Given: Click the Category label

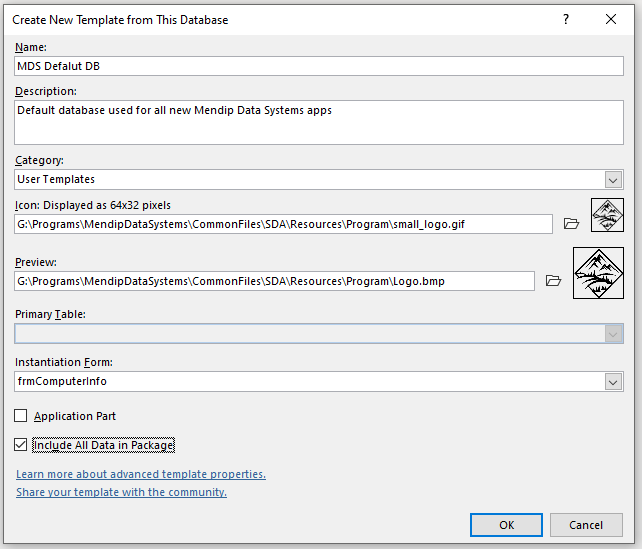Looking at the screenshot, I should point(39,160).
